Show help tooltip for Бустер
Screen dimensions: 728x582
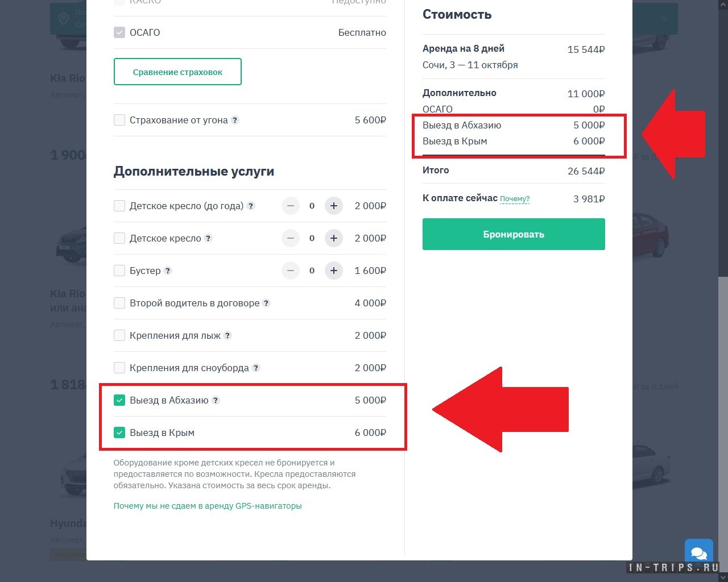[168, 271]
